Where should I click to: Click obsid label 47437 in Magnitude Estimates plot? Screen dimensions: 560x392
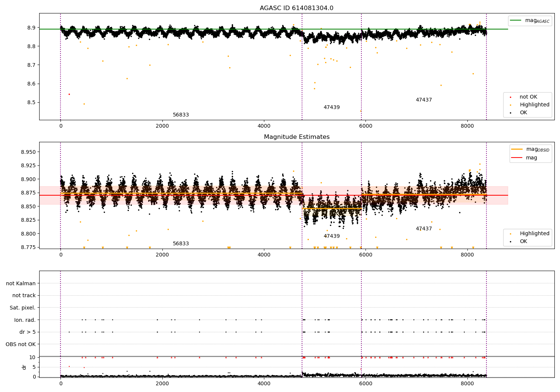(424, 229)
